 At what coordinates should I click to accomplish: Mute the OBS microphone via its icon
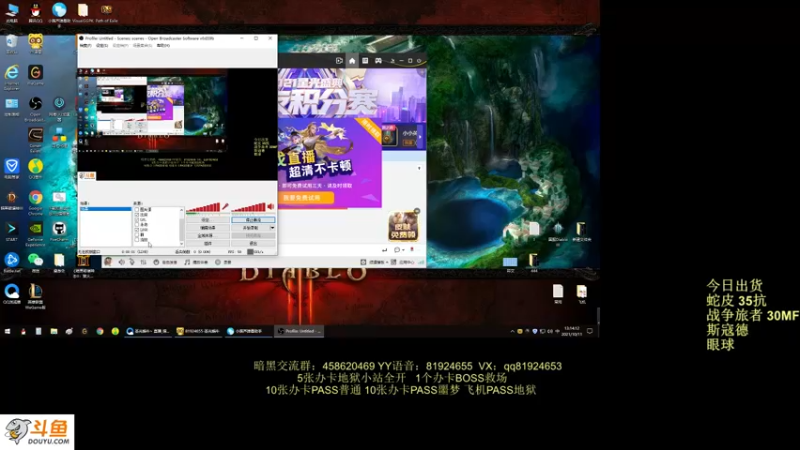pyautogui.click(x=225, y=207)
